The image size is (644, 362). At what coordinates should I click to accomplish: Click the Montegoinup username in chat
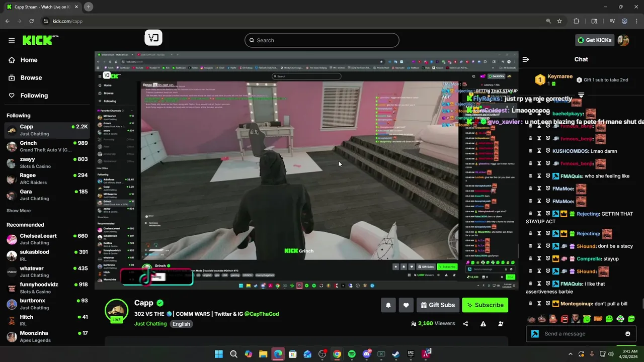point(577,304)
